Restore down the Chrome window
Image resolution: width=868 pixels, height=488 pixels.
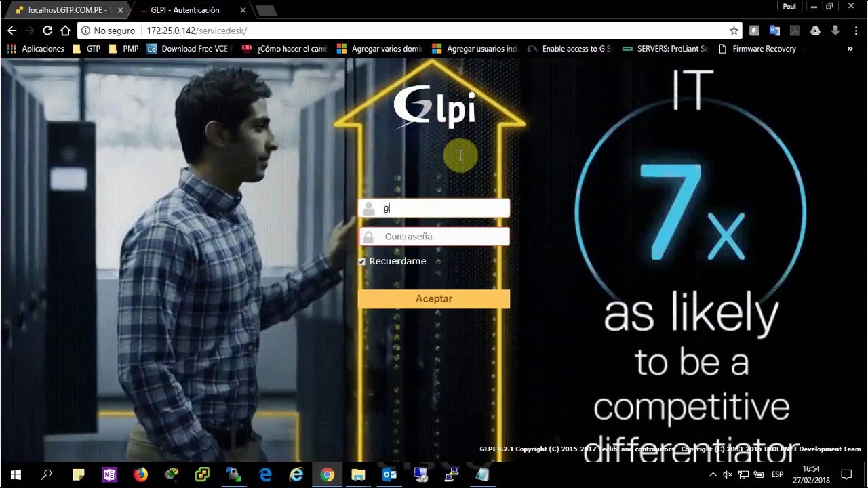[x=829, y=6]
